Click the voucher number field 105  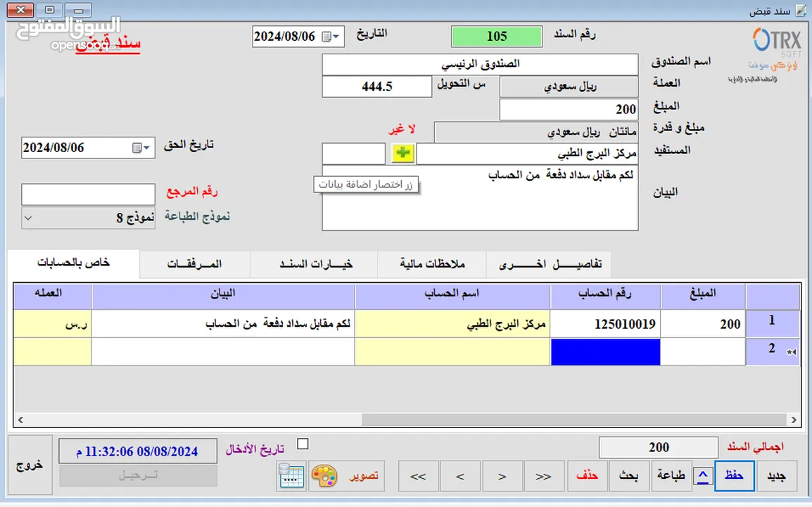[497, 37]
